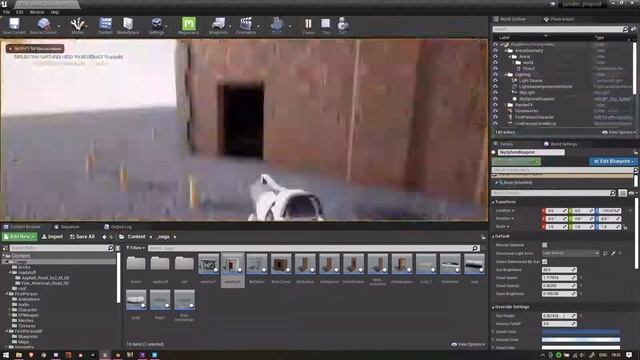Click the Scale lock icon
Viewport: 640px width, 360px height.
click(626, 227)
